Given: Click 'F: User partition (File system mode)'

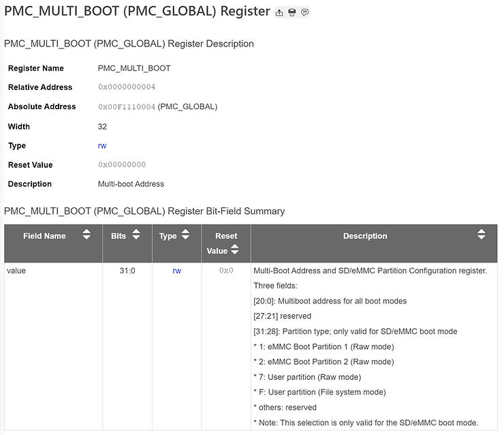Looking at the screenshot, I should click(320, 392).
